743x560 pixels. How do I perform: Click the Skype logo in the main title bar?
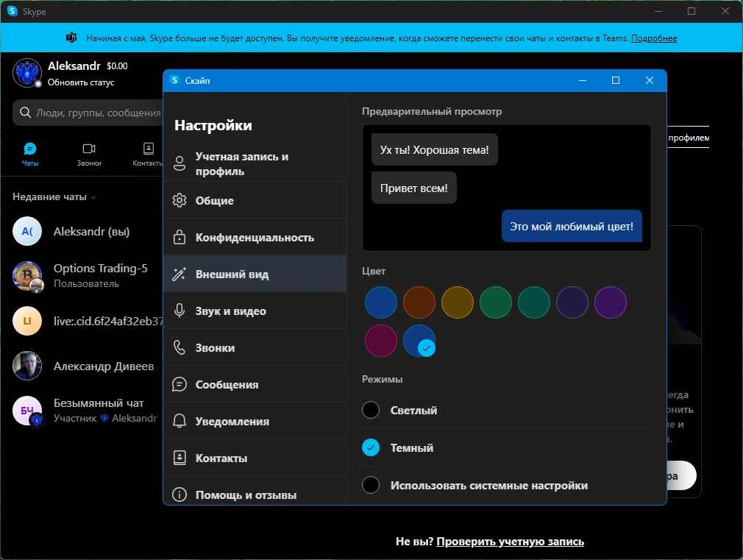coord(13,11)
